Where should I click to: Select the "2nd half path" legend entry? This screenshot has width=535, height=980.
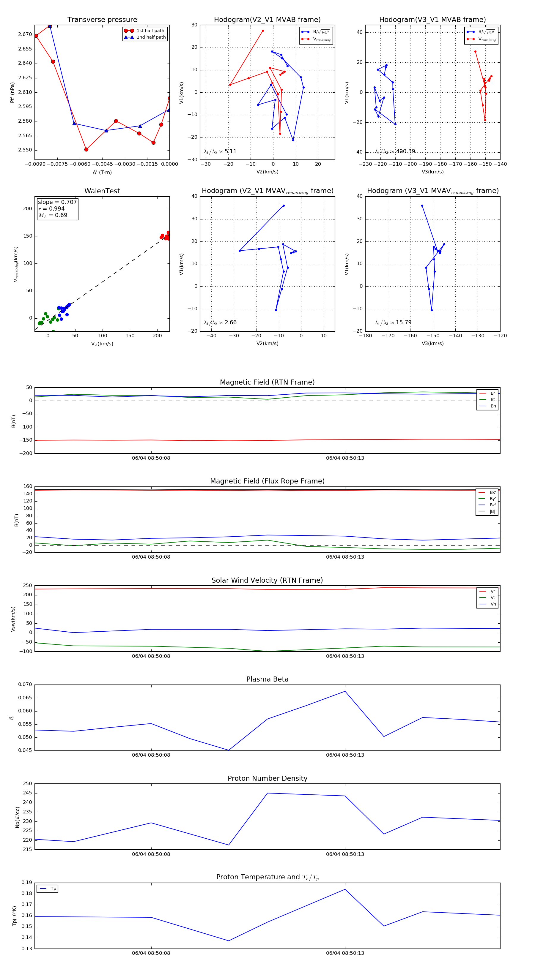(x=145, y=37)
